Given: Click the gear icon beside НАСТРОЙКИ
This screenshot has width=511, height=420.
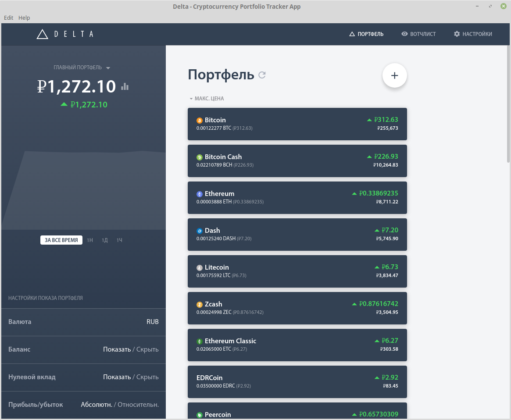Looking at the screenshot, I should (x=457, y=34).
